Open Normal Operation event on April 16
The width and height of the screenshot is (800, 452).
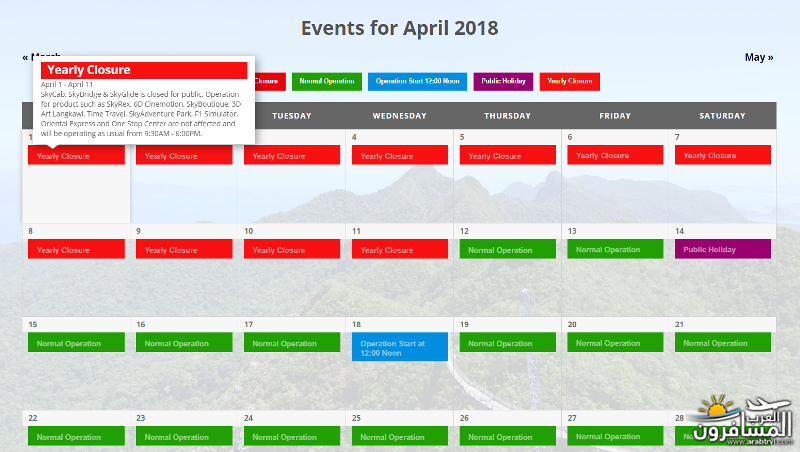click(184, 343)
